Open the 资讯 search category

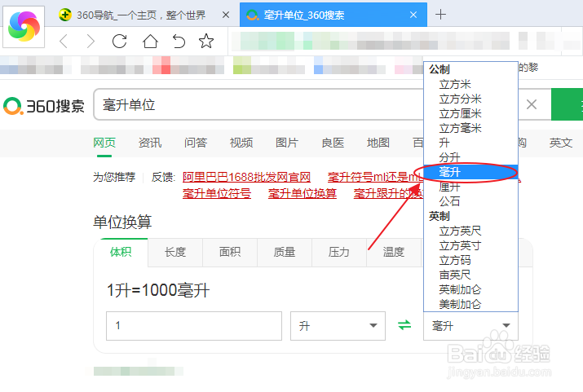(x=150, y=143)
